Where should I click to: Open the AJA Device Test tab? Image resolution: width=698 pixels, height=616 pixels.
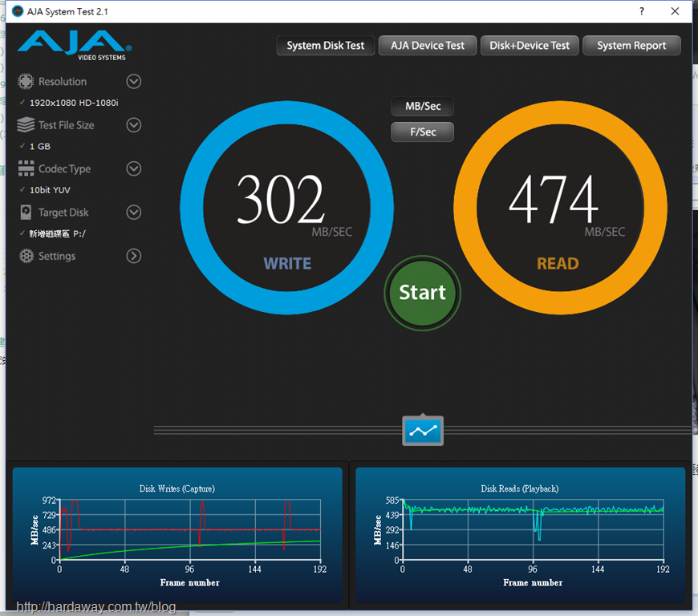tap(428, 46)
